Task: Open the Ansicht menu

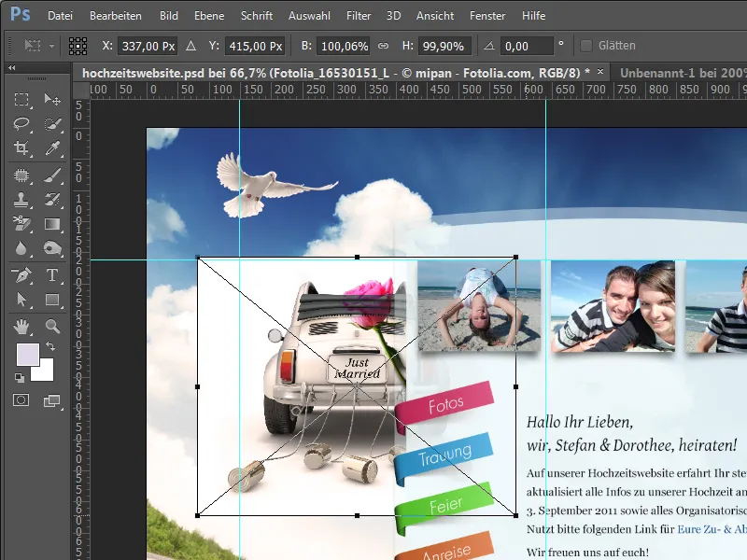Action: coord(435,16)
